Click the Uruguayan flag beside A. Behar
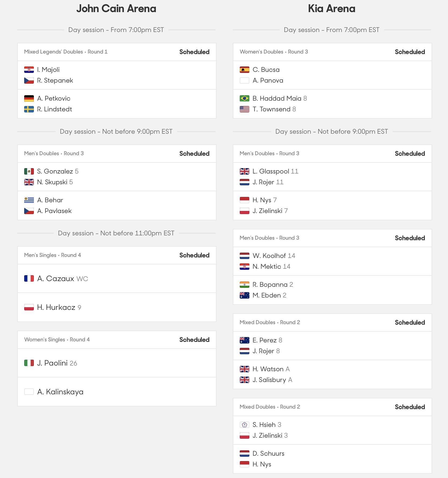 (x=29, y=200)
